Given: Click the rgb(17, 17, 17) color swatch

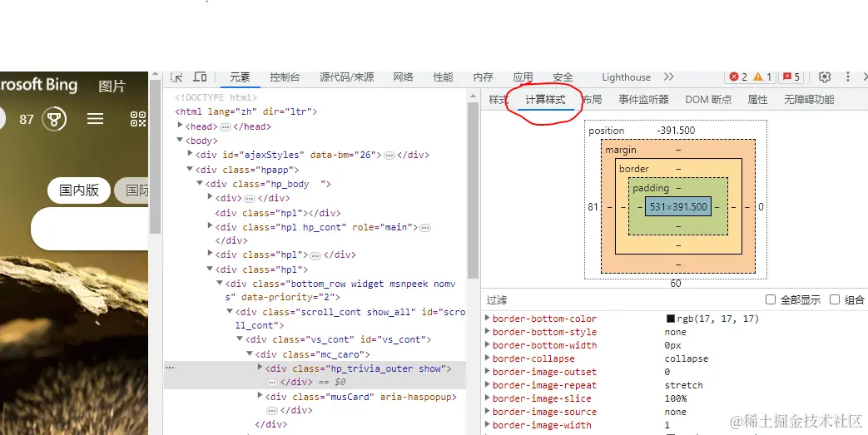Looking at the screenshot, I should [671, 319].
